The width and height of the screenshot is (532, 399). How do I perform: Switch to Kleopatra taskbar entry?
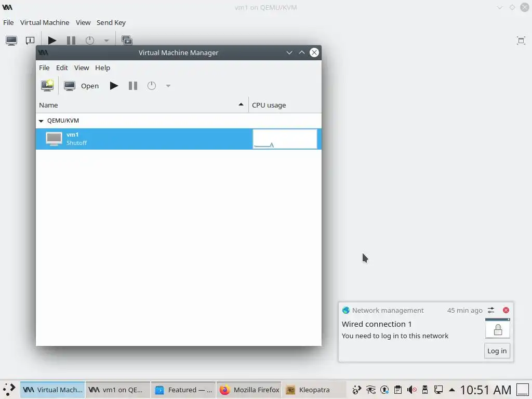314,390
